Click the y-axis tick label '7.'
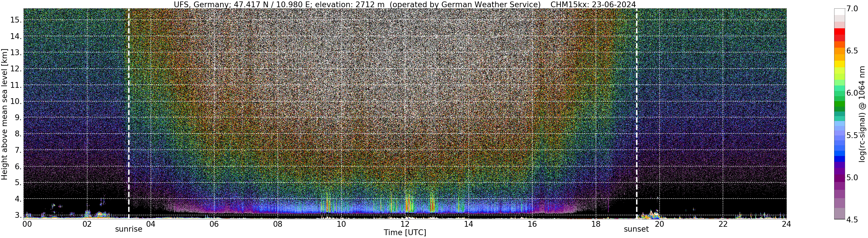 coord(18,150)
